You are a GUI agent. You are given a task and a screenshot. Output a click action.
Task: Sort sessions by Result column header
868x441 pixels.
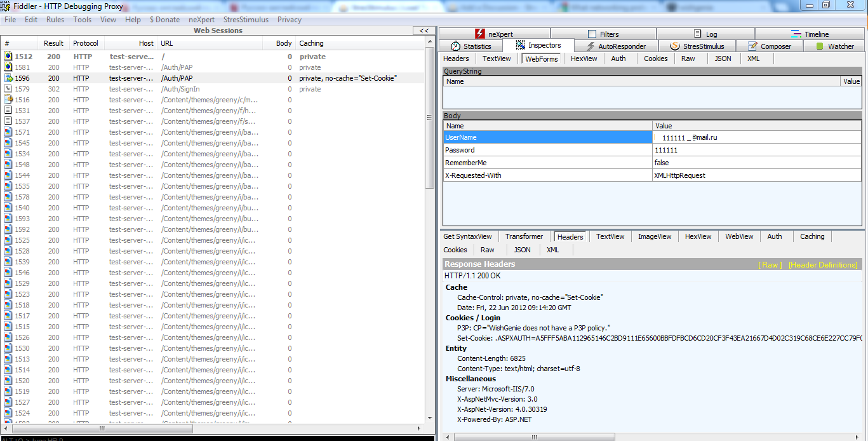click(53, 43)
